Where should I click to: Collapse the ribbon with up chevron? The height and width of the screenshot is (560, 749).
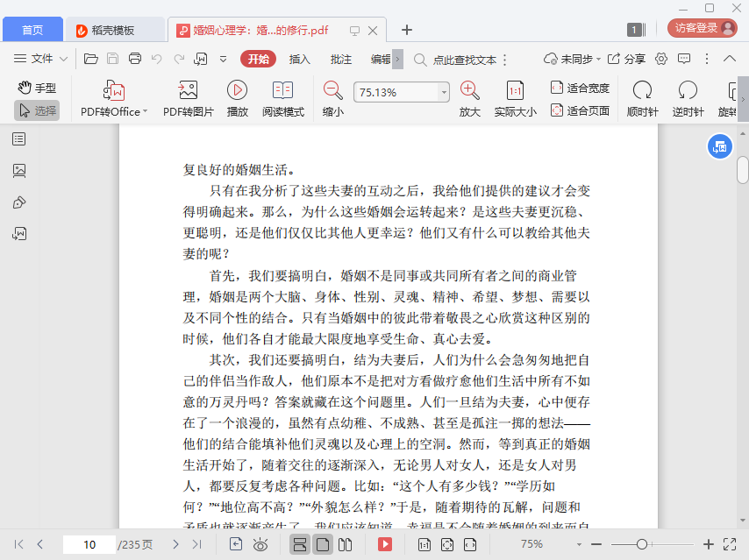[x=730, y=59]
